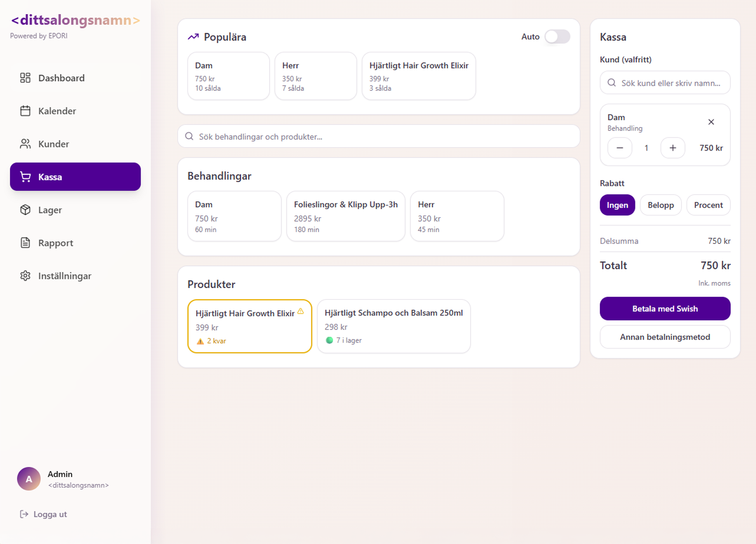756x544 pixels.
Task: Add Folieslingor & Klipp Upp-3h treatment
Action: pos(345,216)
